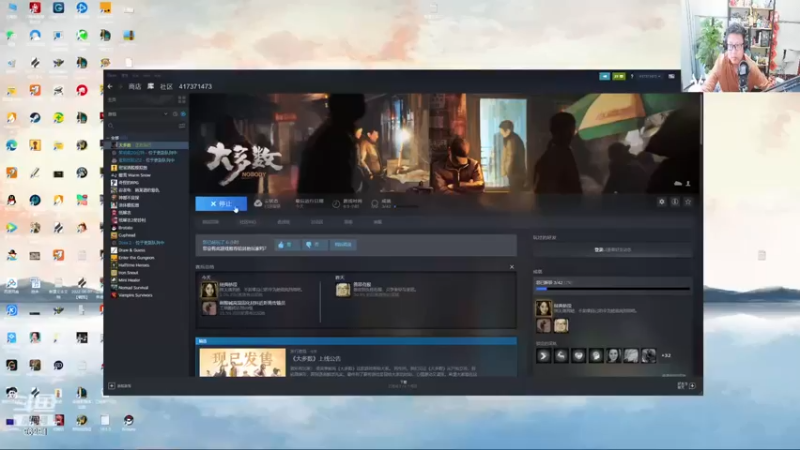800x450 pixels.
Task: Open fourth locked achievement icon
Action: click(x=596, y=356)
